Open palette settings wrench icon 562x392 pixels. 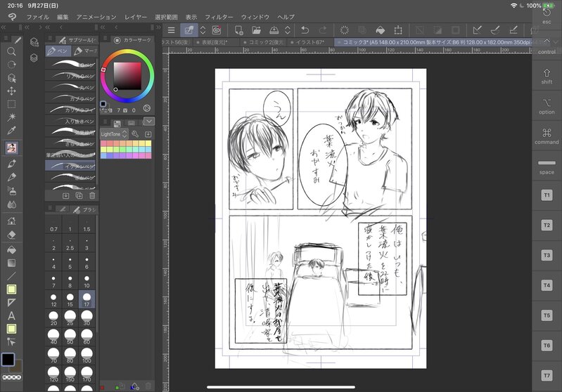click(135, 134)
